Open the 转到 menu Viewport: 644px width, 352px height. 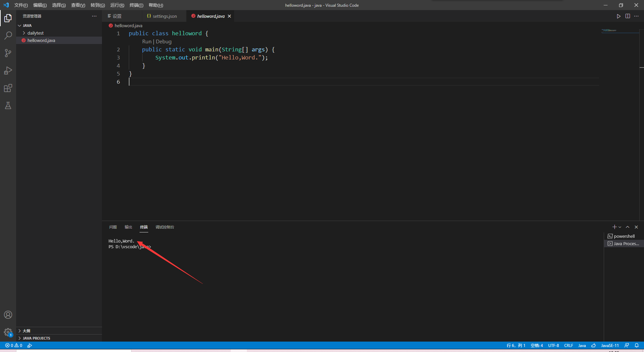(x=98, y=5)
